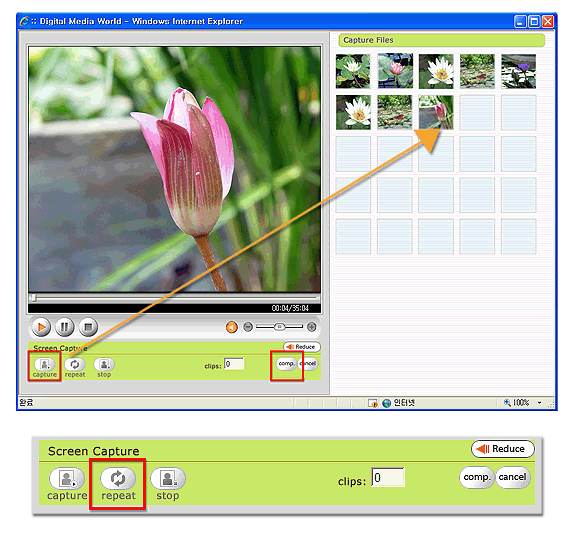Select the pink lotus bud capture thumbnail
This screenshot has height=550, width=572.
pyautogui.click(x=436, y=112)
